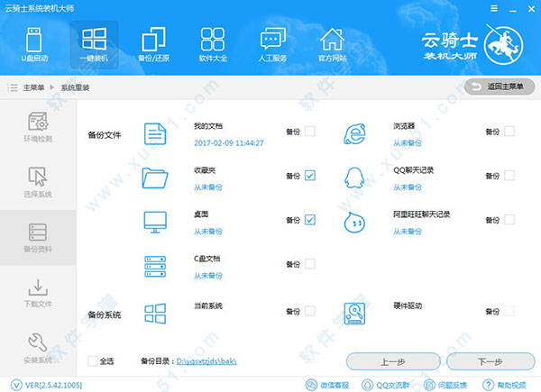Open the 软件大全 tab
The image size is (541, 392).
213,45
